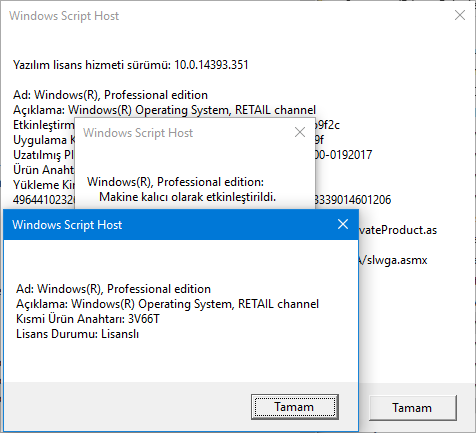The image size is (476, 433).
Task: Click Tamam in the back detailed license window
Action: (x=412, y=408)
